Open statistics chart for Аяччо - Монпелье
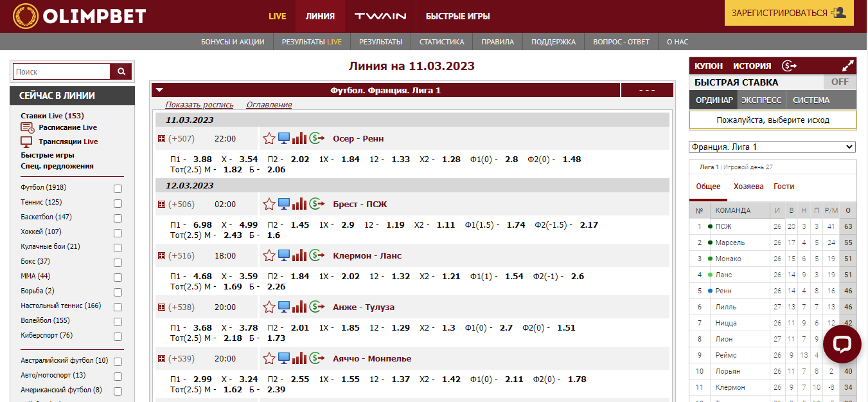Viewport: 868px width, 402px height. (x=299, y=358)
